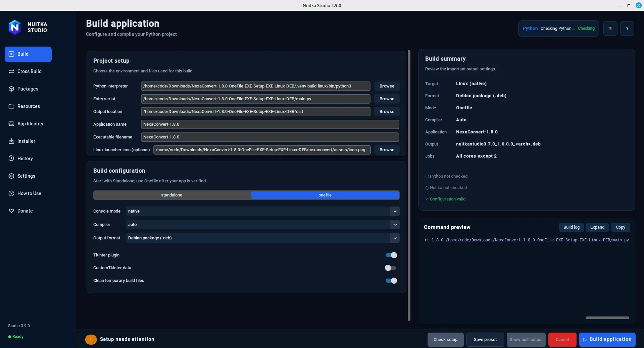
Task: Click the 'Nuitka not checked' status text
Action: (x=448, y=188)
